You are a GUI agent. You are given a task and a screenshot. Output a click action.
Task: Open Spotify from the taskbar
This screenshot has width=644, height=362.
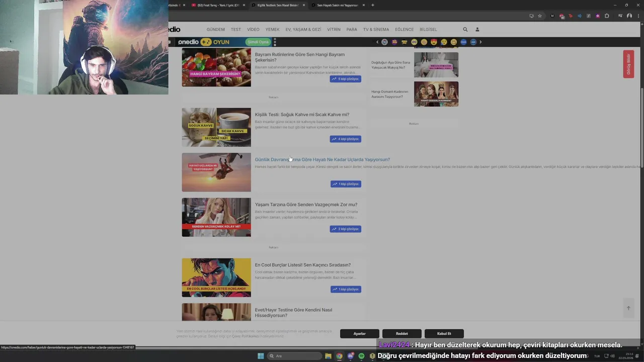[361, 356]
